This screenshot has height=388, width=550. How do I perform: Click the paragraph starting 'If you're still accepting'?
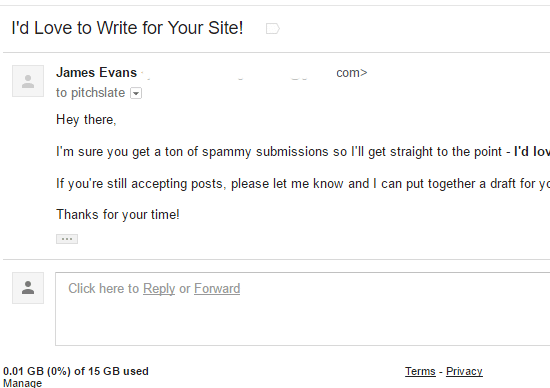[x=303, y=183]
